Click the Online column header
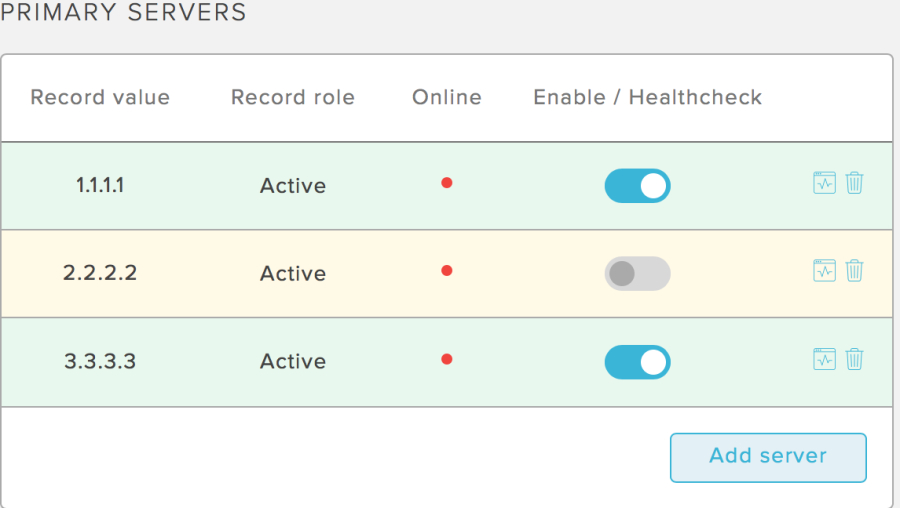900x508 pixels. (x=447, y=97)
